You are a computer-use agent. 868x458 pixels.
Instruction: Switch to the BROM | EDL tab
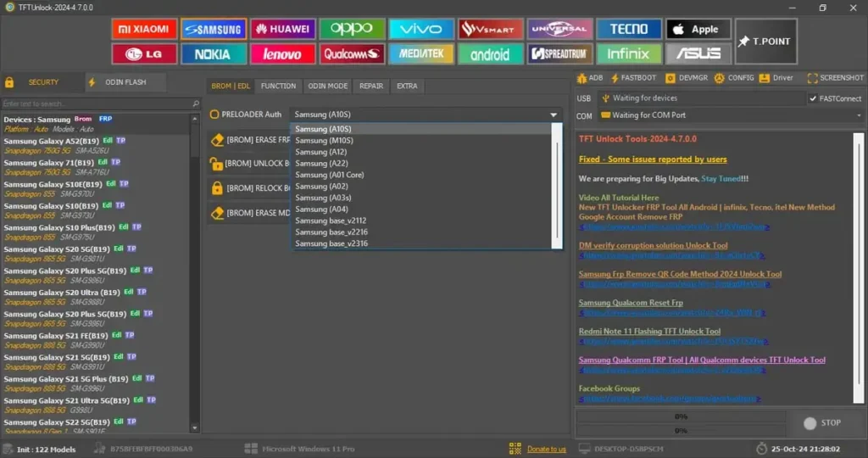tap(231, 86)
